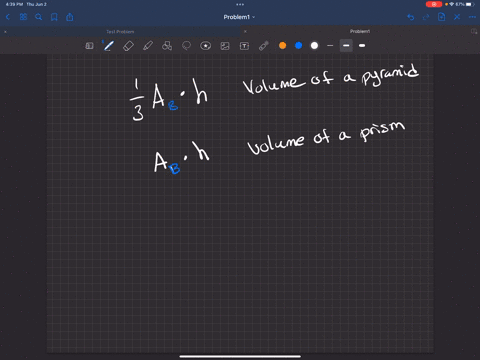Open the search magnifier
This screenshot has height=360, width=480.
point(39,17)
